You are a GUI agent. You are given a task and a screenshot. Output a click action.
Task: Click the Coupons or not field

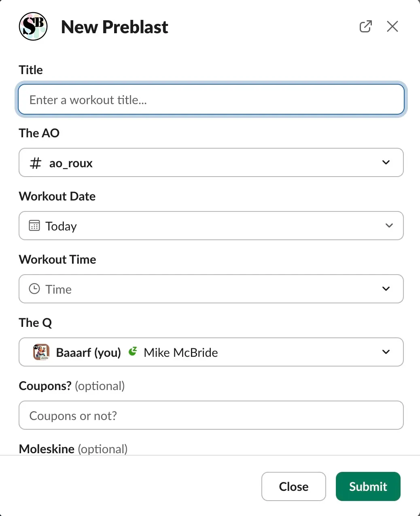211,415
